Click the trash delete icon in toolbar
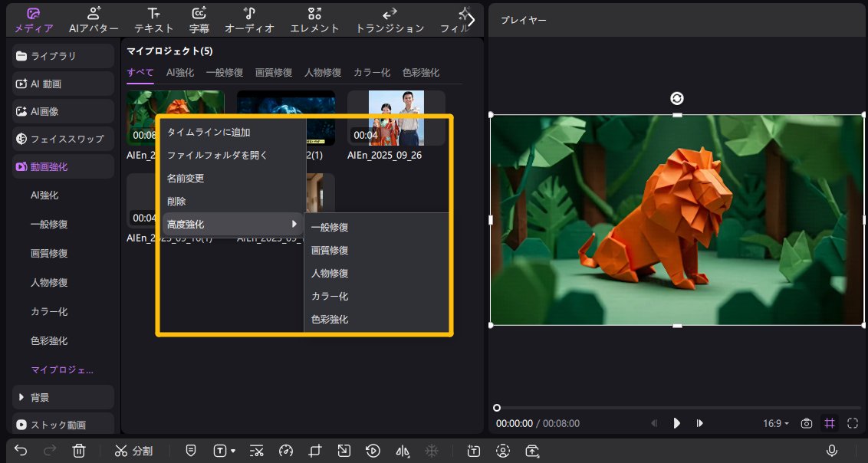 pos(79,451)
